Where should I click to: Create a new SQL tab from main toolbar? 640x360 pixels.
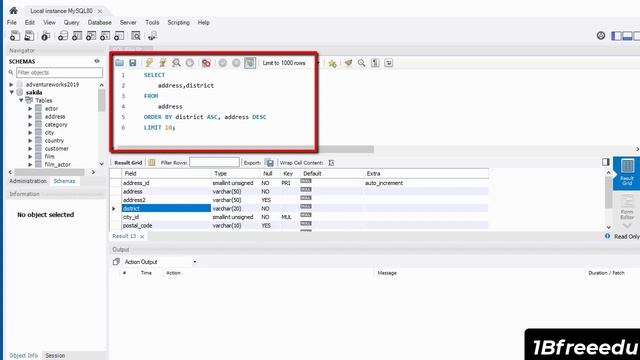pos(15,36)
